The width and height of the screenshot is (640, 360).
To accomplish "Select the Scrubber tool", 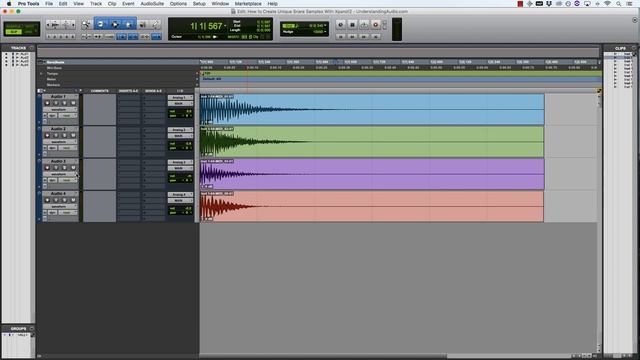I will 142,24.
